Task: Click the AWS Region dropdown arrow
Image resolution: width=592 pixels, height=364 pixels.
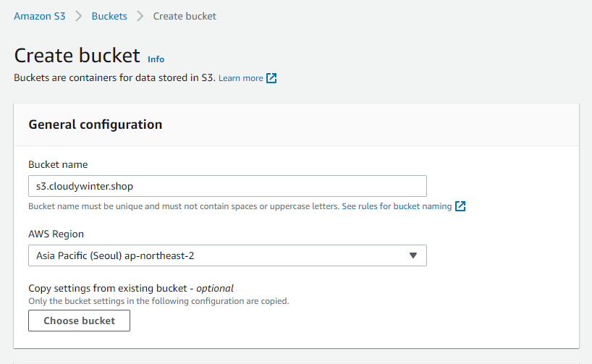Action: pos(413,255)
